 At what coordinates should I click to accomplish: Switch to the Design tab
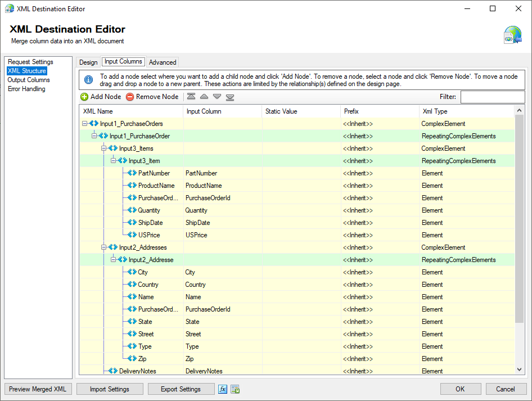(x=88, y=62)
